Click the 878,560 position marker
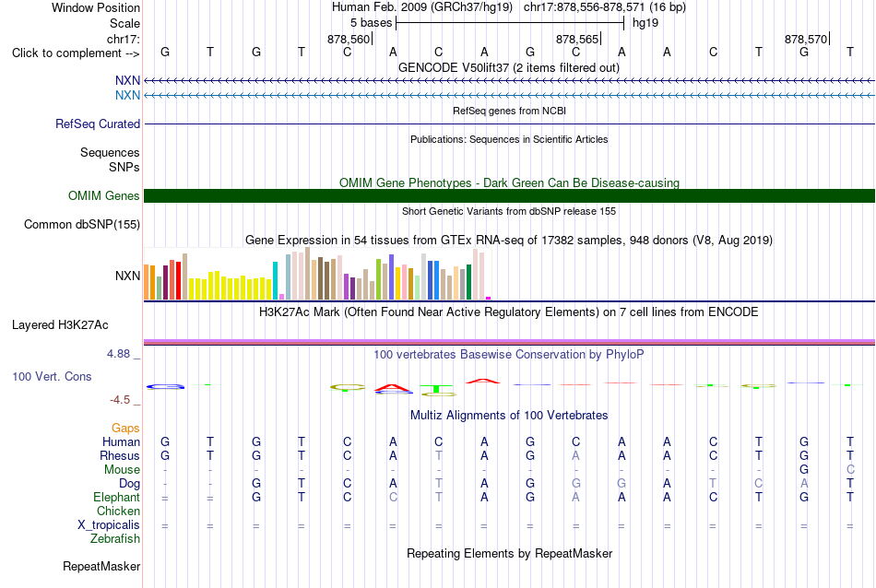 349,39
